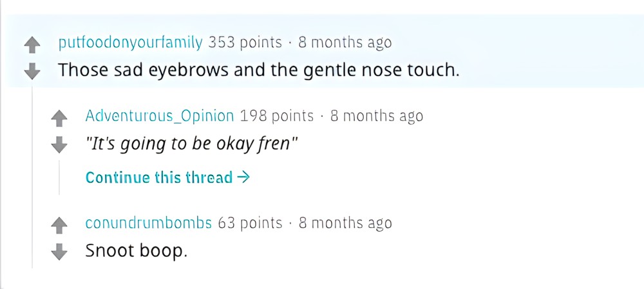This screenshot has width=644, height=289.
Task: Open conundrumbombs user profile
Action: pos(148,223)
